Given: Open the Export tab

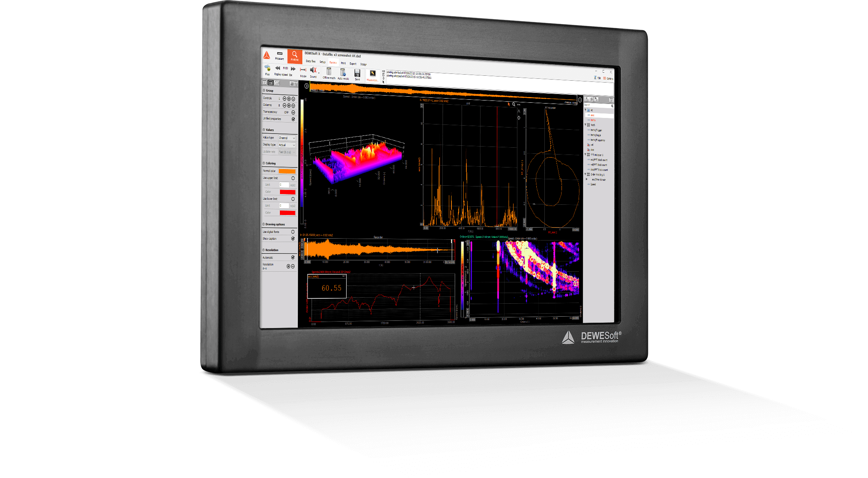Looking at the screenshot, I should coord(353,64).
